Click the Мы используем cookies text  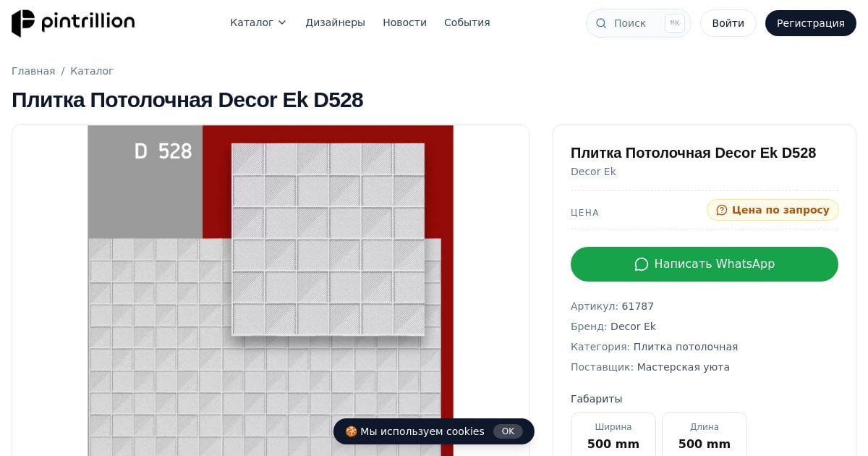pos(422,431)
